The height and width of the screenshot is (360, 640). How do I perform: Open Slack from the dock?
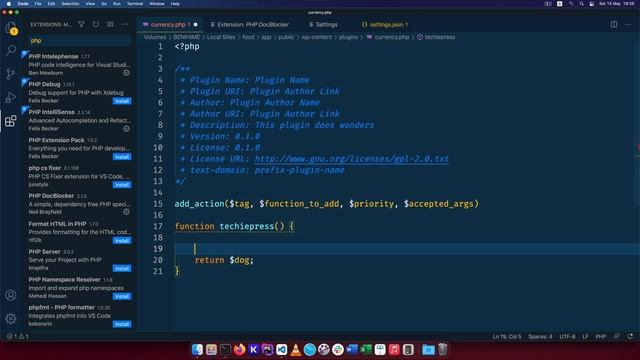click(x=338, y=349)
